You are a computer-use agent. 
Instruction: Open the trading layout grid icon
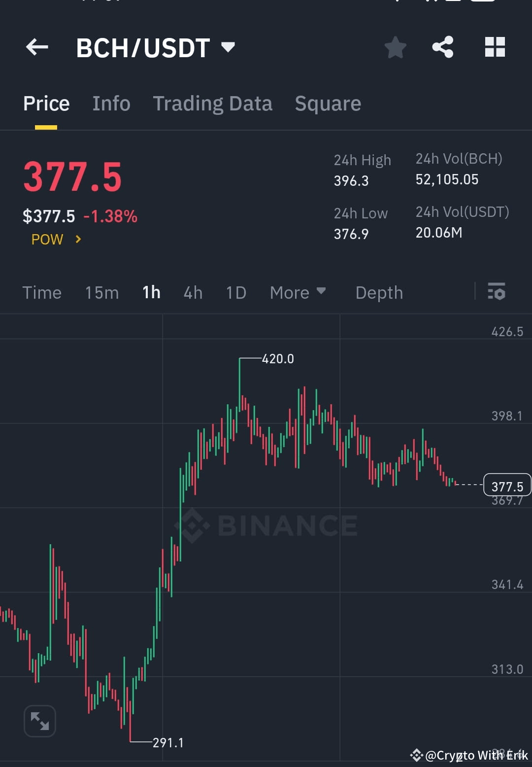(495, 47)
